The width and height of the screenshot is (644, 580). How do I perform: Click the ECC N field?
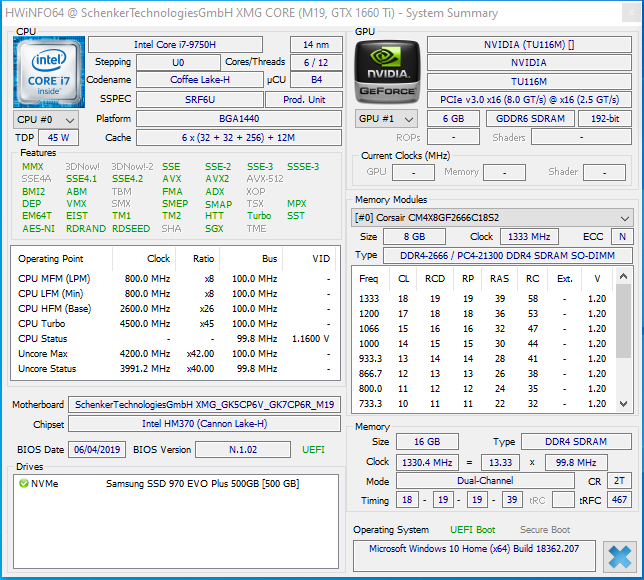click(622, 237)
